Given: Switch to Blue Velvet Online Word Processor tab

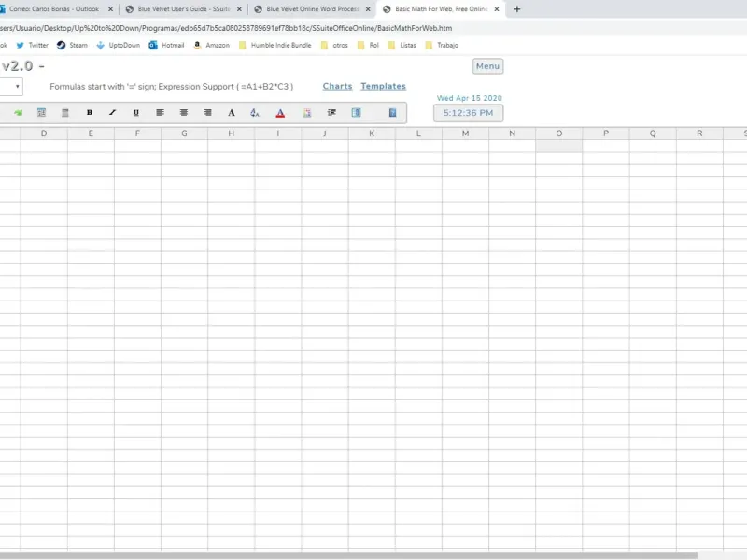Looking at the screenshot, I should [x=313, y=9].
